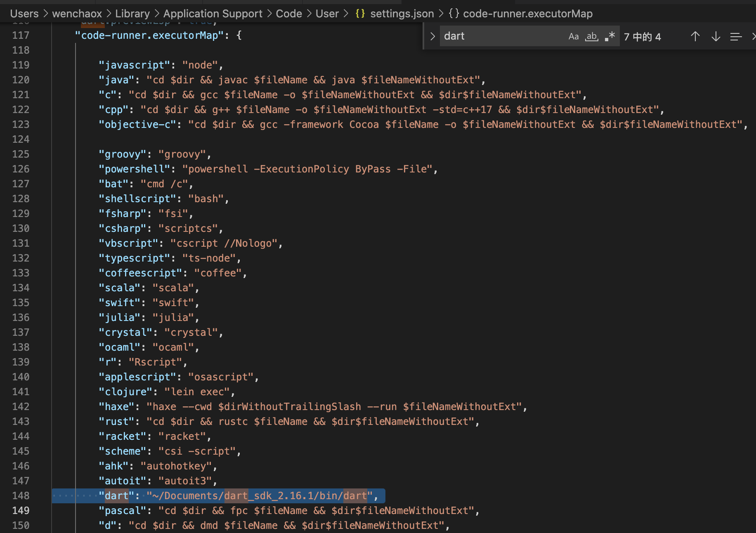This screenshot has width=756, height=533.
Task: Open Code breadcrumb segment
Action: tap(289, 14)
